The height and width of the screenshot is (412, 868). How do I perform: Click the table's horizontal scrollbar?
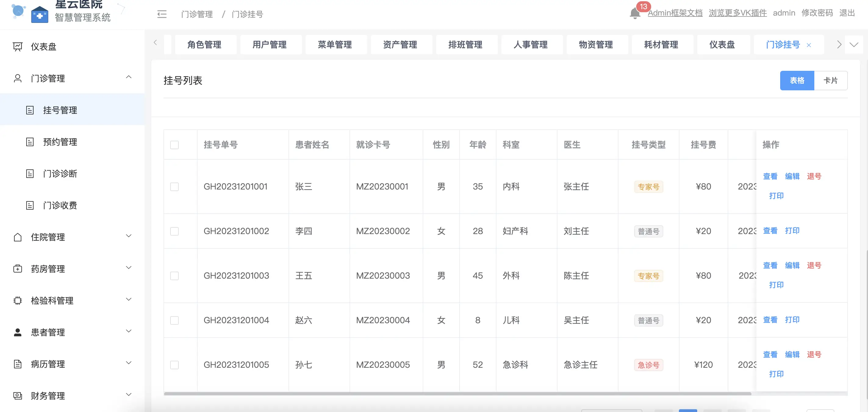[457, 393]
